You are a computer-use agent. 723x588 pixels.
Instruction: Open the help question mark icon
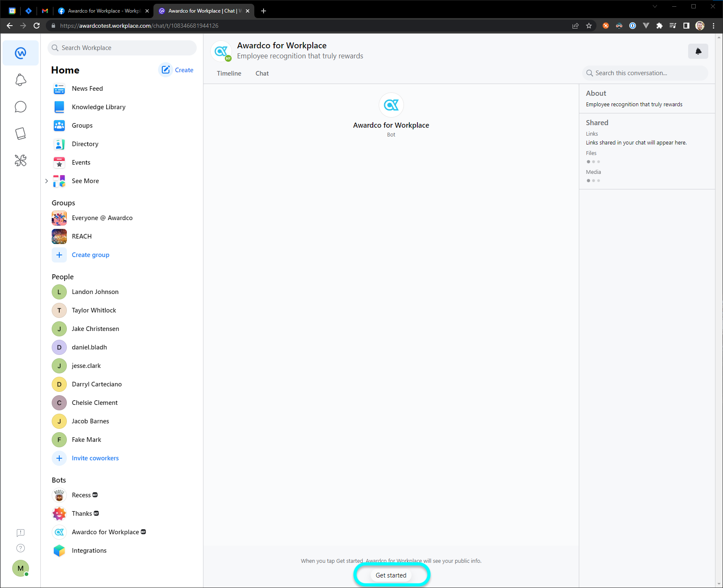click(21, 548)
